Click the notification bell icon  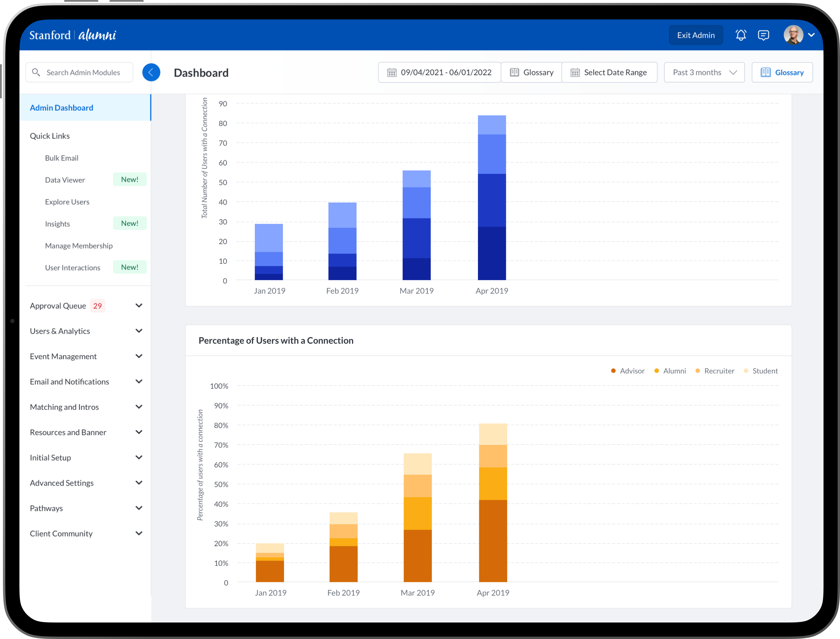click(741, 35)
